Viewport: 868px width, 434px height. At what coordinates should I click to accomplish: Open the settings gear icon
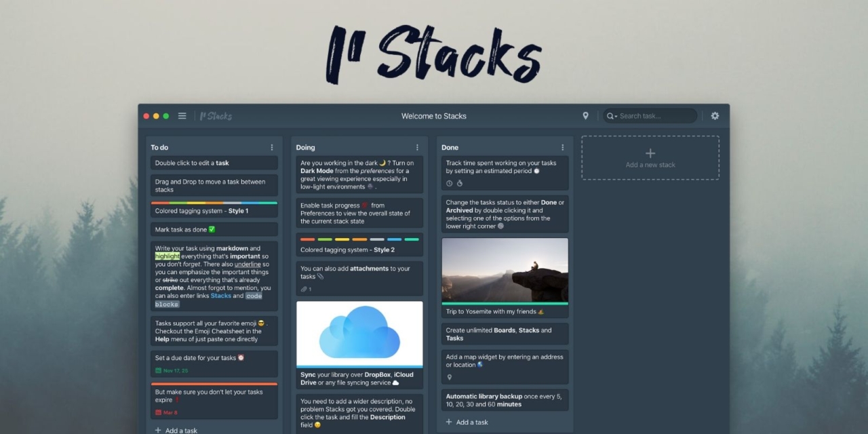pos(714,115)
